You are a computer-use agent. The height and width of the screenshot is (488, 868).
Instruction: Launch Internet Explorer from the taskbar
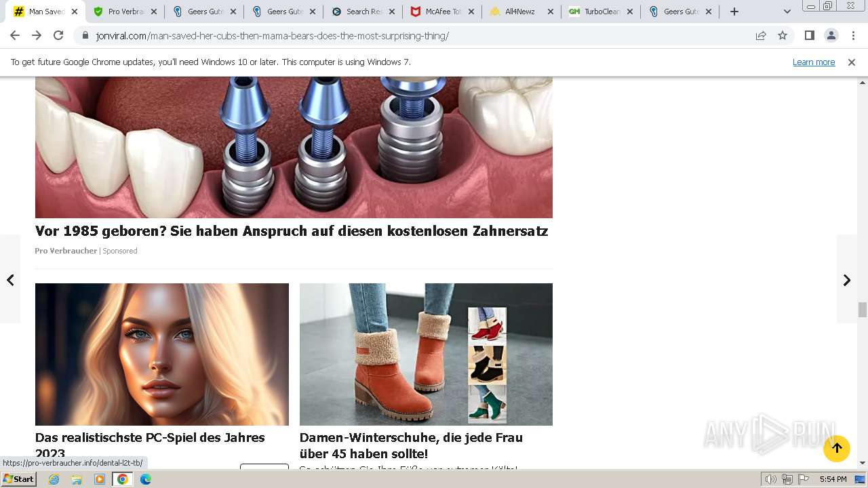tap(54, 479)
